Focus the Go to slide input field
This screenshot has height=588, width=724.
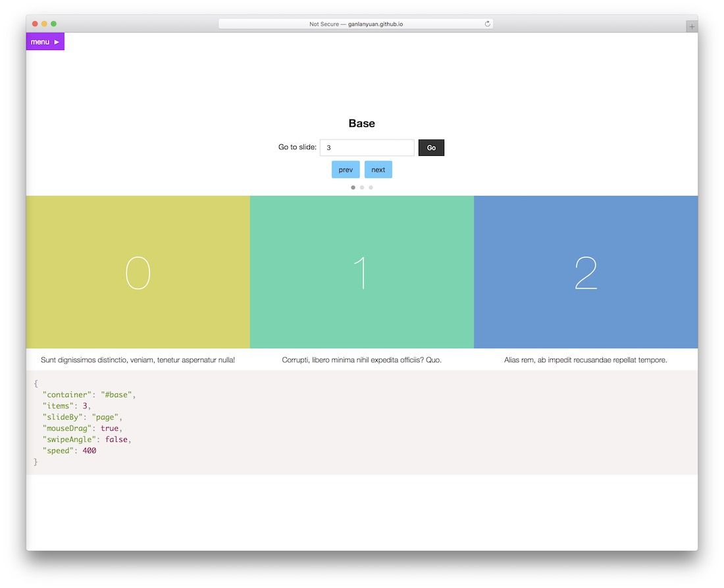click(x=367, y=148)
